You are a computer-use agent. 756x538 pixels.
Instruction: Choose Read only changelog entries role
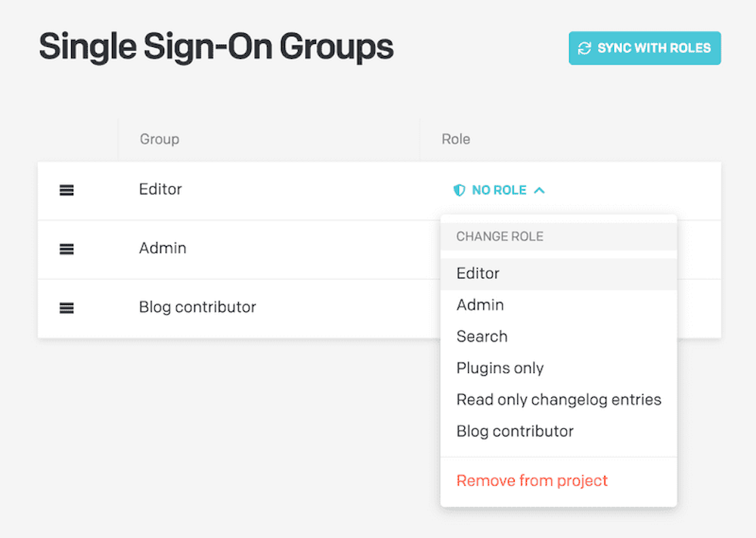559,400
